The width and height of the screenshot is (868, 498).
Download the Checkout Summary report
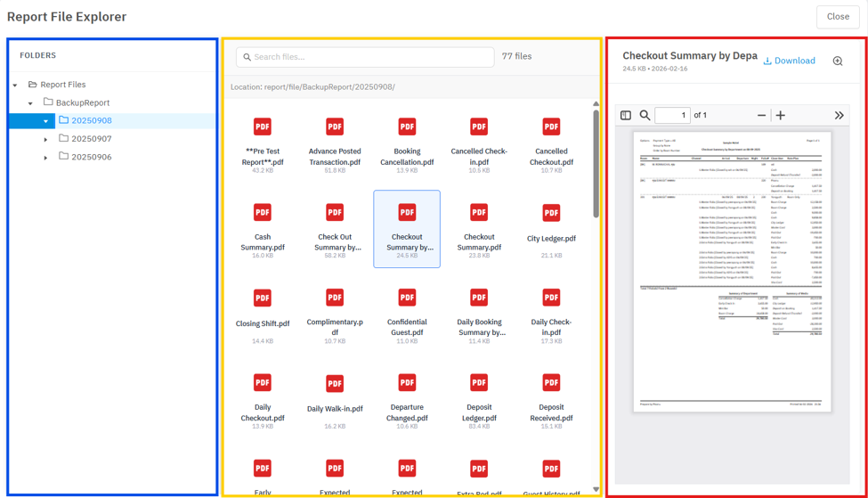789,61
